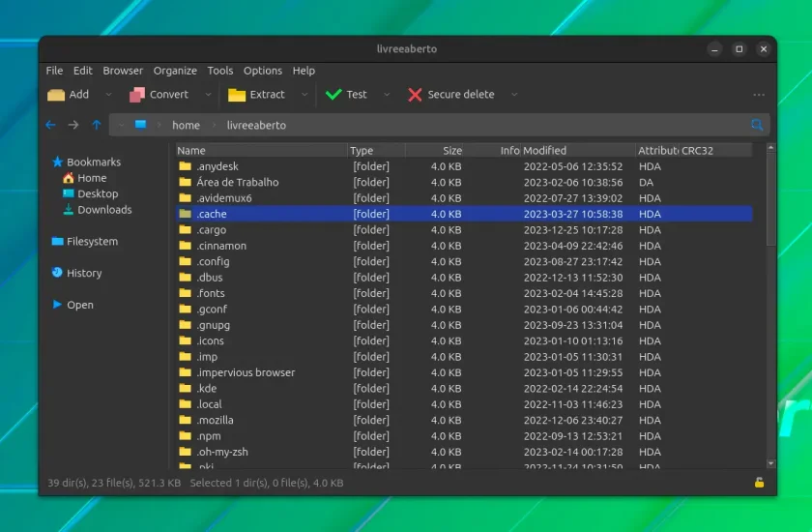Click the folder icon next to .anydesk

[185, 165]
